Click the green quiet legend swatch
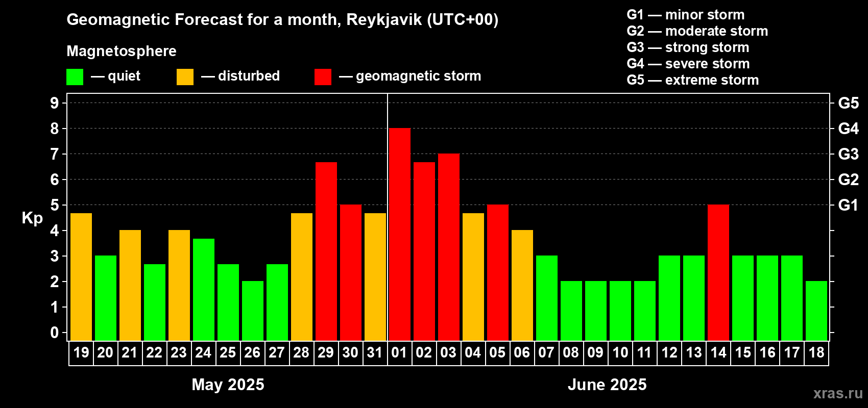The image size is (868, 408). point(75,77)
